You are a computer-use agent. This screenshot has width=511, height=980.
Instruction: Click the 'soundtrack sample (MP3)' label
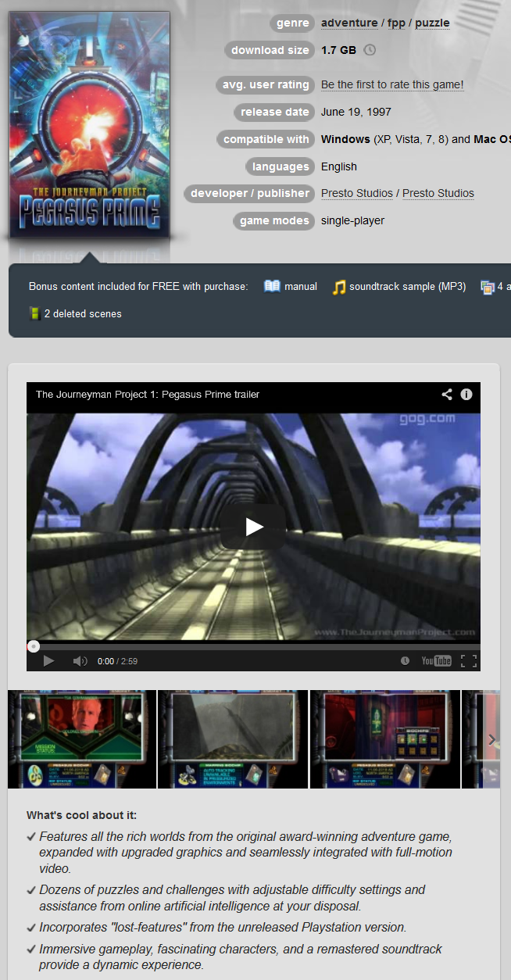(407, 287)
